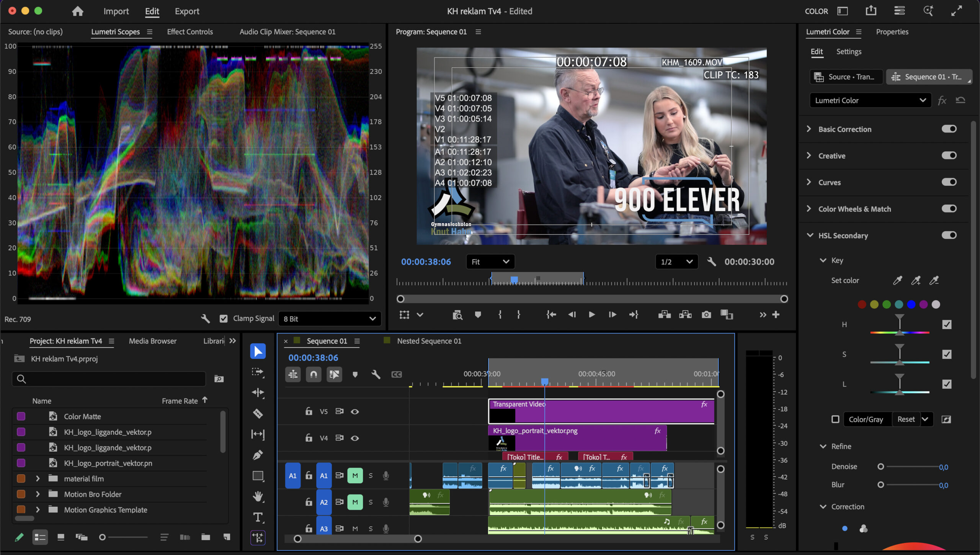Open the Export workspace tab
Image resolution: width=980 pixels, height=555 pixels.
(x=187, y=11)
